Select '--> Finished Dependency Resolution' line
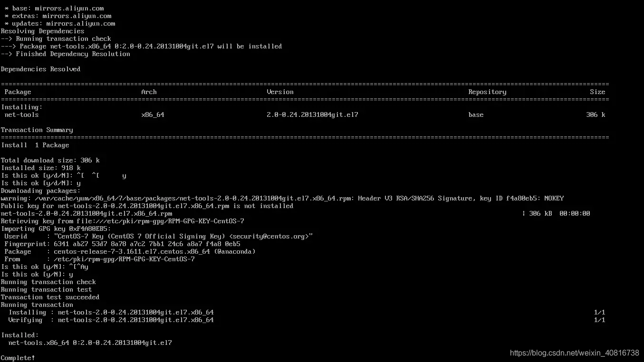 66,54
